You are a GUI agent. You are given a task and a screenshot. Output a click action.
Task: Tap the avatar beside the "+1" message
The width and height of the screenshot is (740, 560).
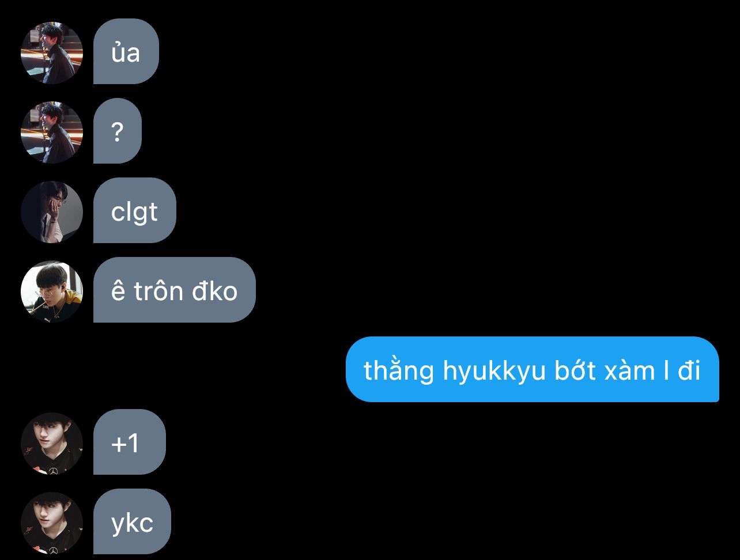pyautogui.click(x=52, y=444)
